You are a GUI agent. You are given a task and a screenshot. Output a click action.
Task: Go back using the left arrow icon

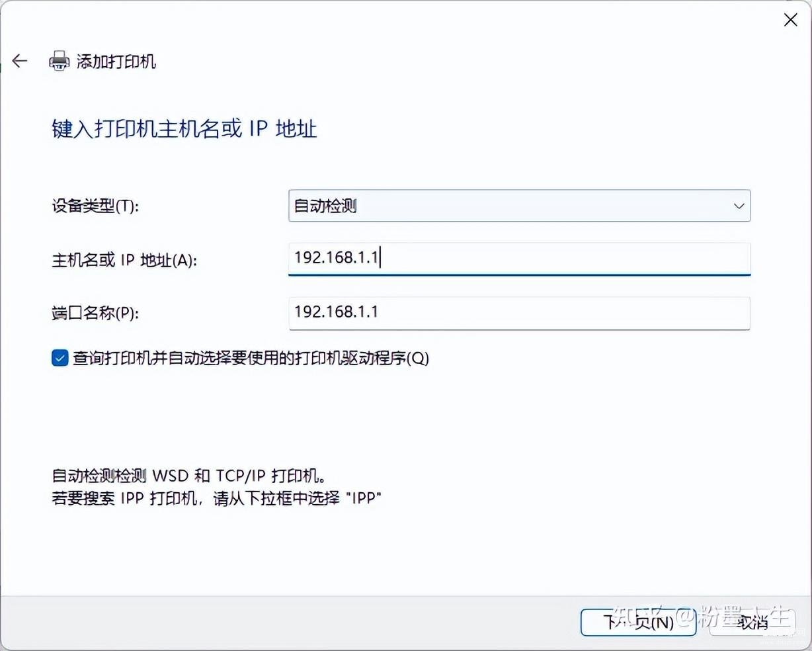pos(20,62)
